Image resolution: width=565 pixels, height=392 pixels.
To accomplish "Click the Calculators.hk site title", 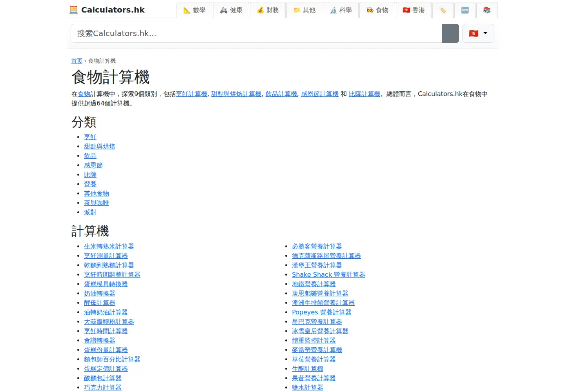I will pos(113,10).
